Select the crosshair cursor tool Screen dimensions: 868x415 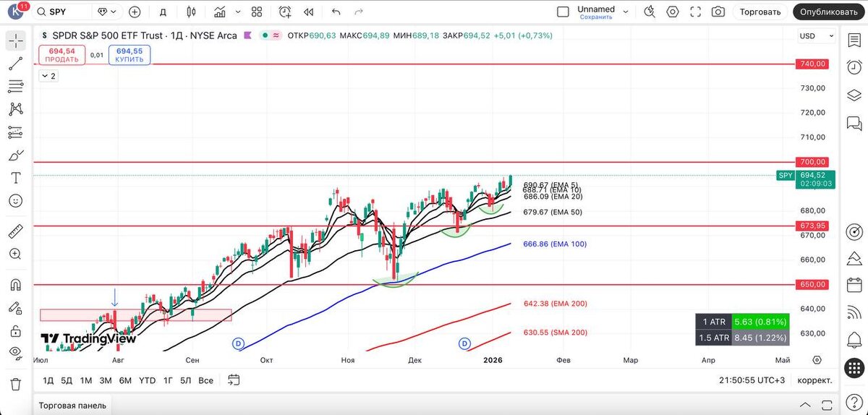click(15, 40)
